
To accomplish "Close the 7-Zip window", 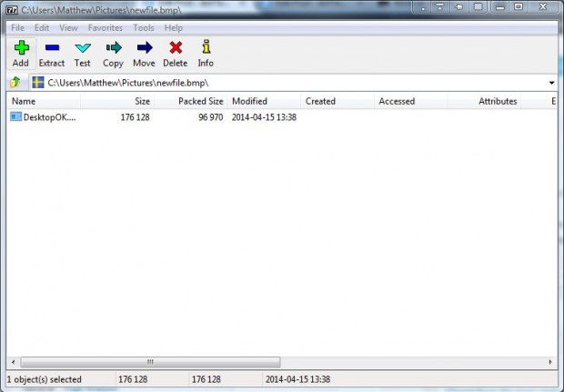I will tap(543, 7).
